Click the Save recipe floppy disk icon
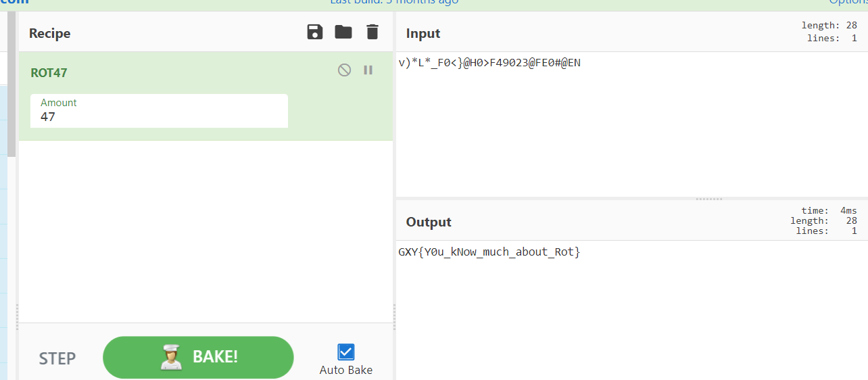Viewport: 868px width, 380px height. point(315,32)
